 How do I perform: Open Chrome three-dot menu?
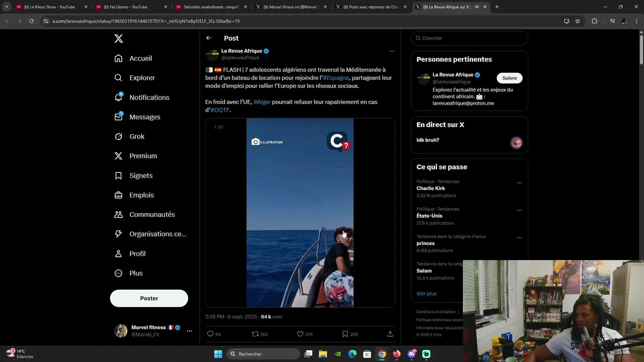click(636, 21)
